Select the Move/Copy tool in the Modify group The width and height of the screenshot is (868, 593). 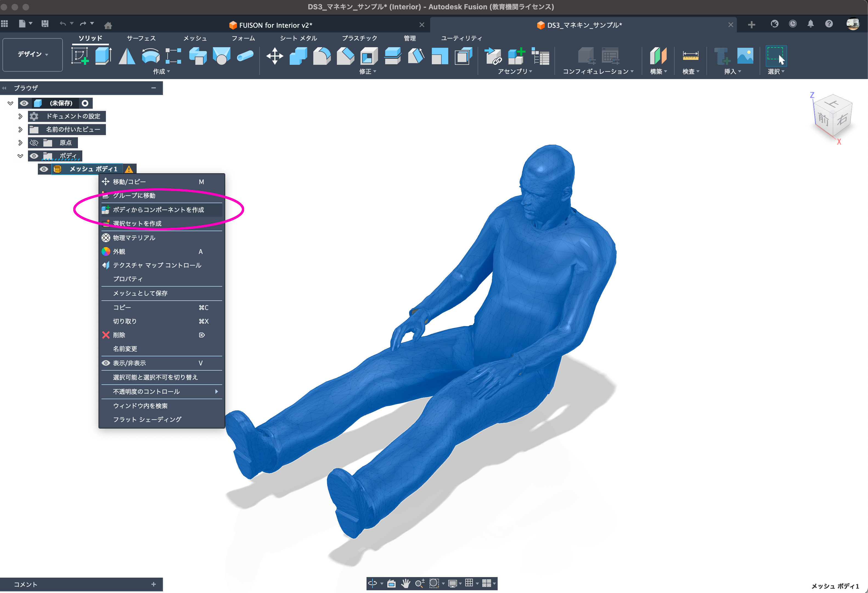point(275,56)
